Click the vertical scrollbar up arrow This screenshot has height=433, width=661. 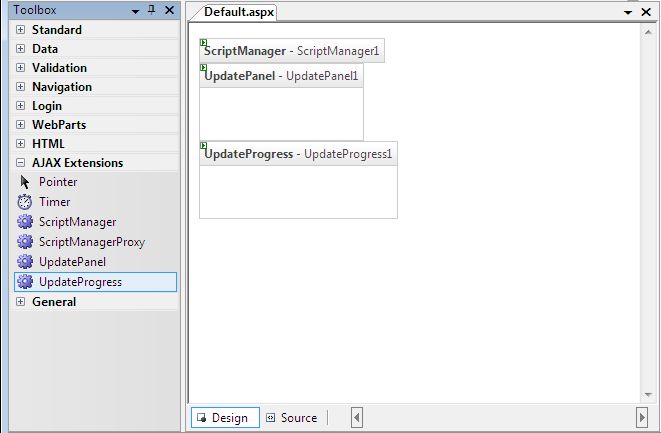pyautogui.click(x=648, y=32)
